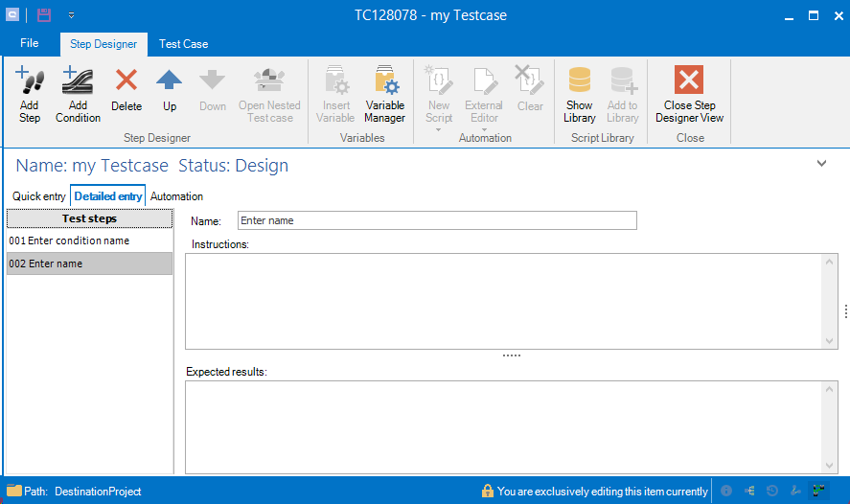850x504 pixels.
Task: Switch to the Automation entry tab
Action: pos(176,196)
